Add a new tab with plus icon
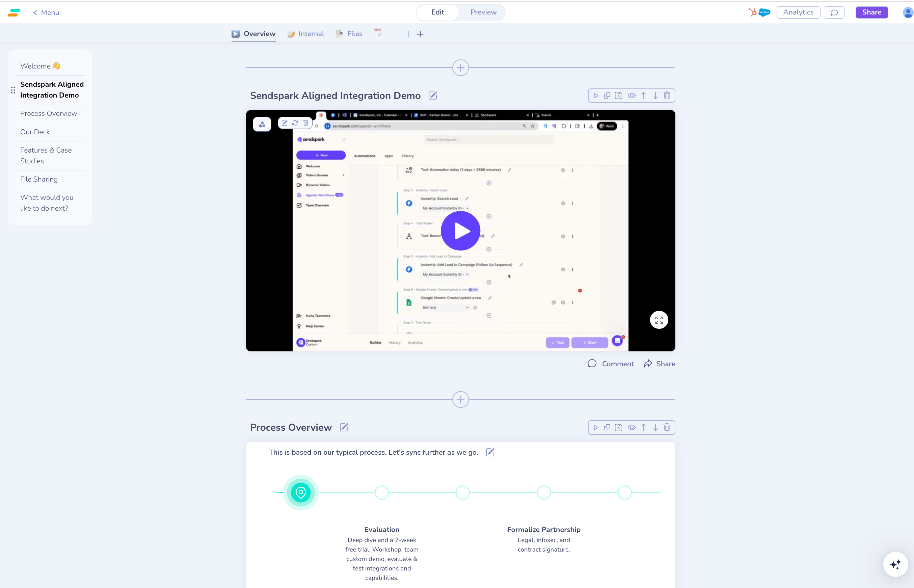Viewport: 914px width, 588px height. (420, 34)
